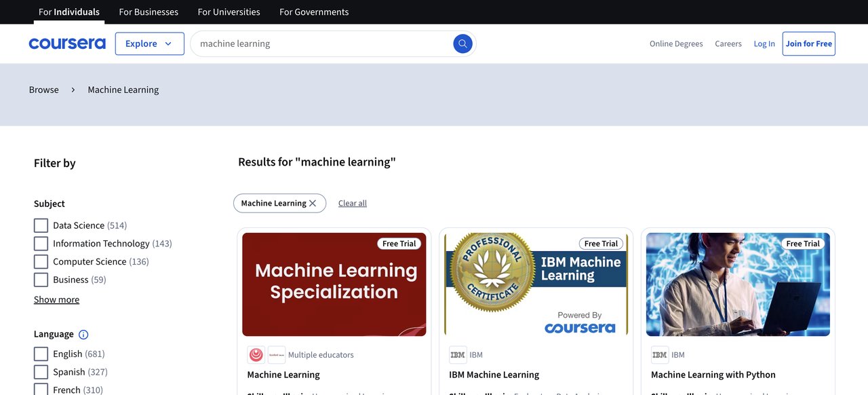Open the Explore dropdown
The width and height of the screenshot is (868, 395).
tap(149, 44)
